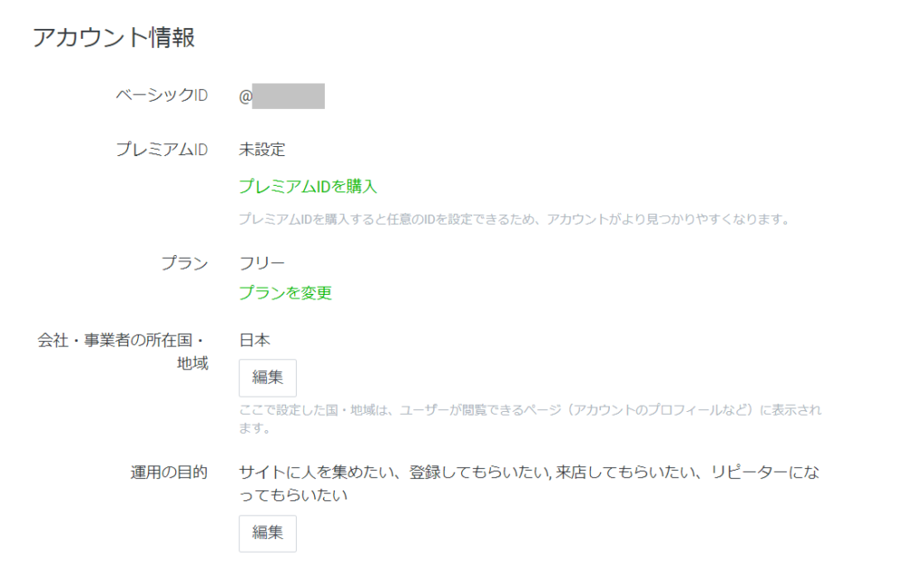This screenshot has width=924, height=568.
Task: Click the フリー plan value
Action: 262,263
